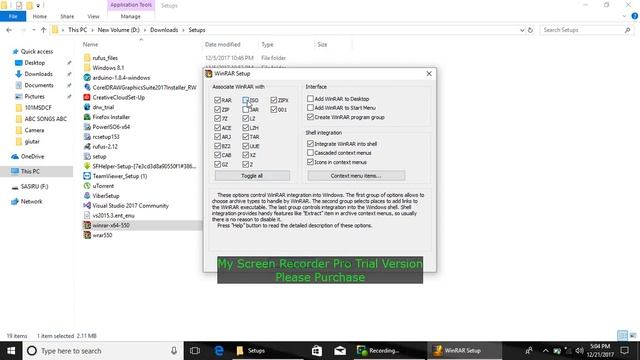Click the rufus-2.12 file icon
Viewport: 640px width, 360px height.
click(87, 147)
